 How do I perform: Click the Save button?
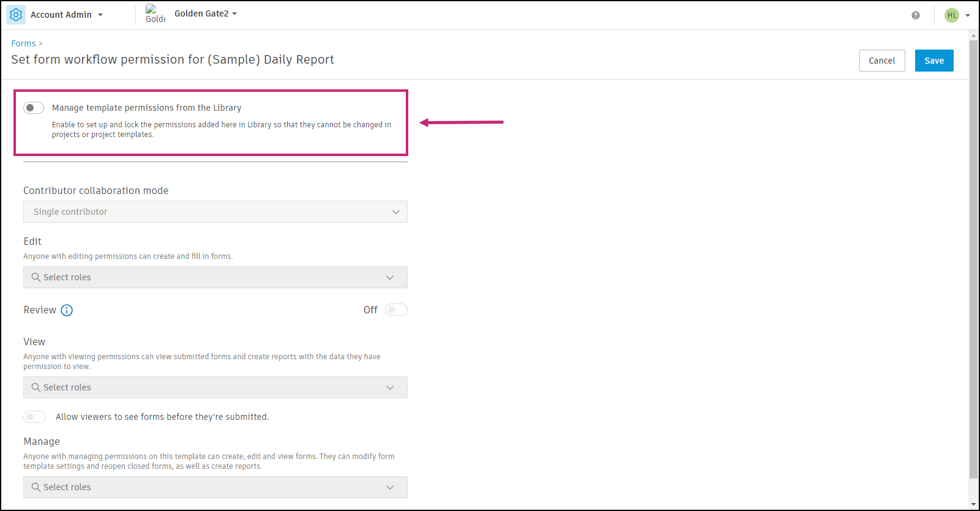point(933,61)
